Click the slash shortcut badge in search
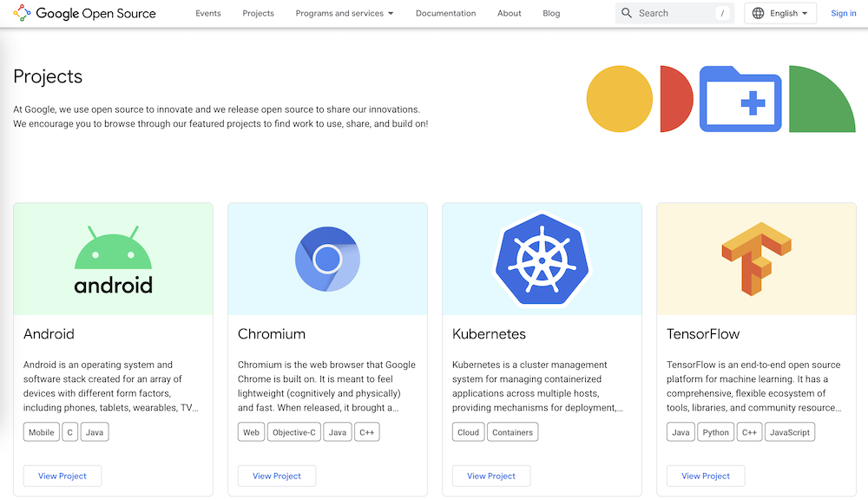The height and width of the screenshot is (500, 868). 722,13
